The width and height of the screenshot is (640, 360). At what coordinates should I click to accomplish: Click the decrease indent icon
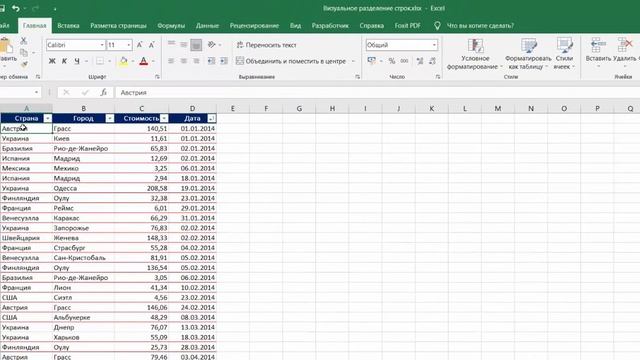[x=211, y=61]
